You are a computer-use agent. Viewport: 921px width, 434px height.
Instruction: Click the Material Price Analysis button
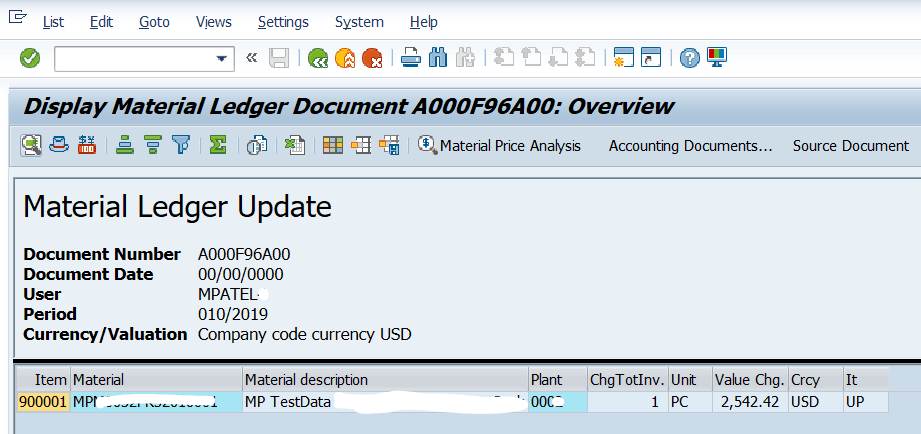tap(499, 146)
